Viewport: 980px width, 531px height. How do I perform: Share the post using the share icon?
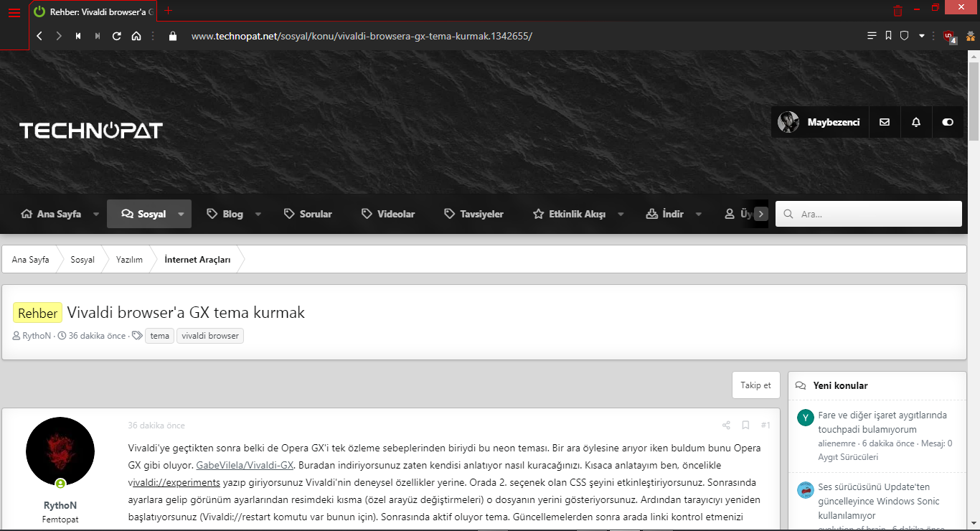pyautogui.click(x=726, y=426)
